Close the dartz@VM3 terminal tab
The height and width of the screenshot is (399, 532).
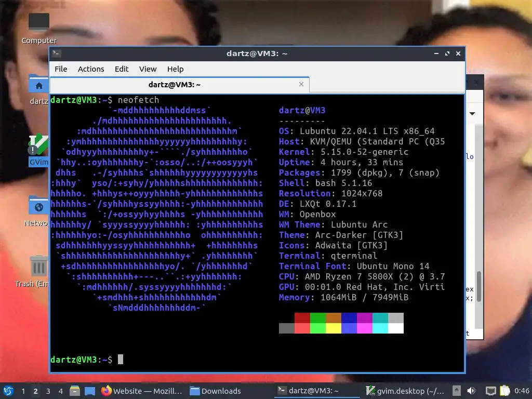click(x=301, y=84)
